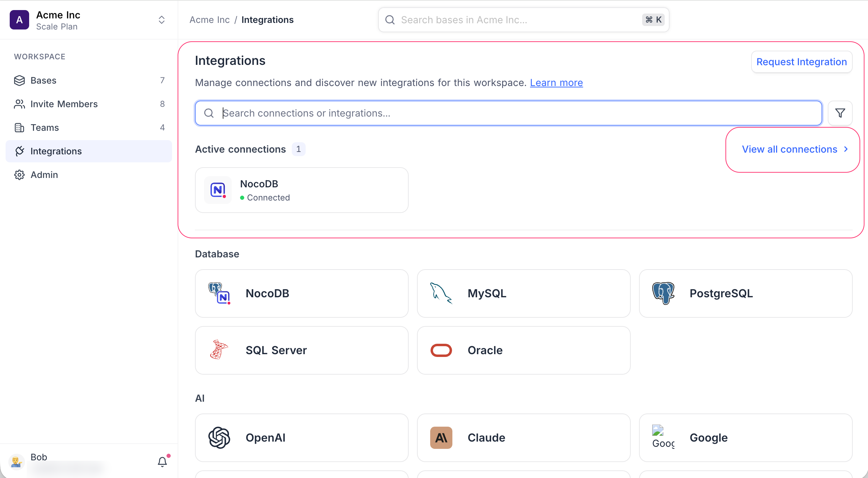Open the filter funnel button

(840, 113)
